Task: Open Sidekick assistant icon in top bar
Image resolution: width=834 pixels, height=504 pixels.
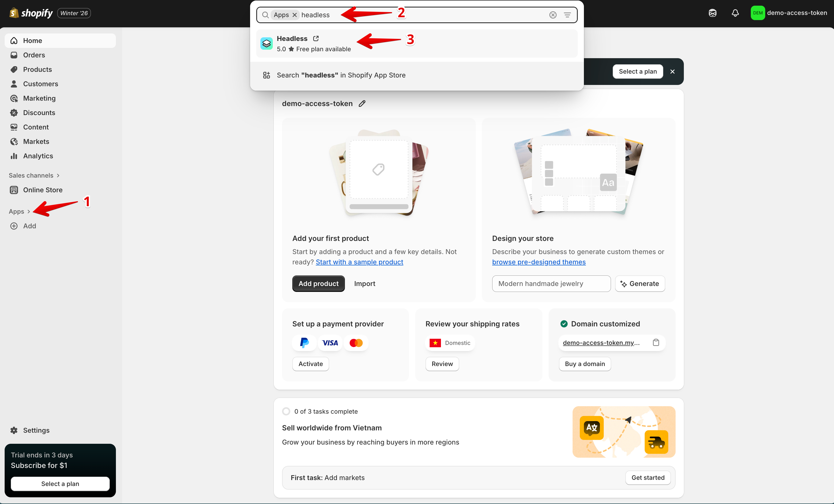Action: [x=712, y=13]
